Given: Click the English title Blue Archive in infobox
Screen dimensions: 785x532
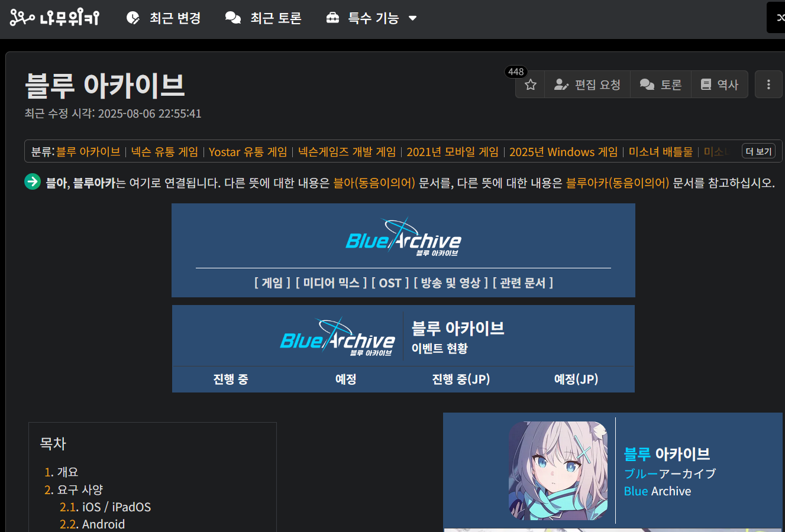Looking at the screenshot, I should click(x=657, y=491).
